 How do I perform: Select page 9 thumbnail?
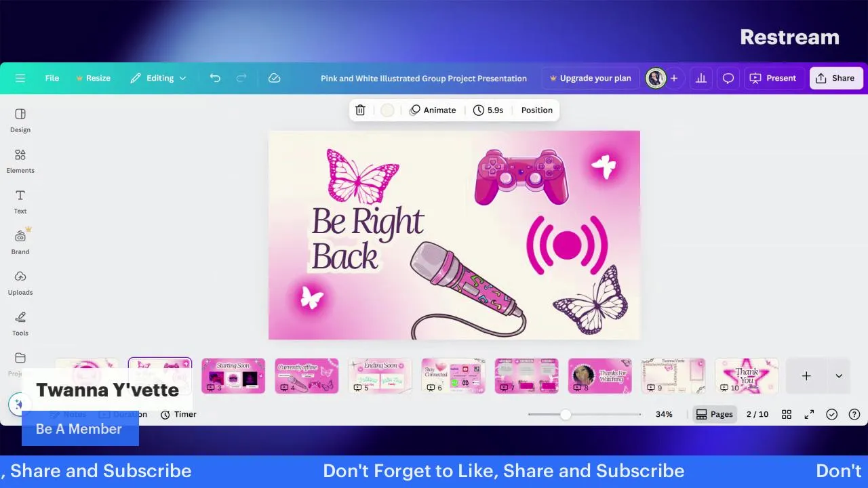coord(673,375)
